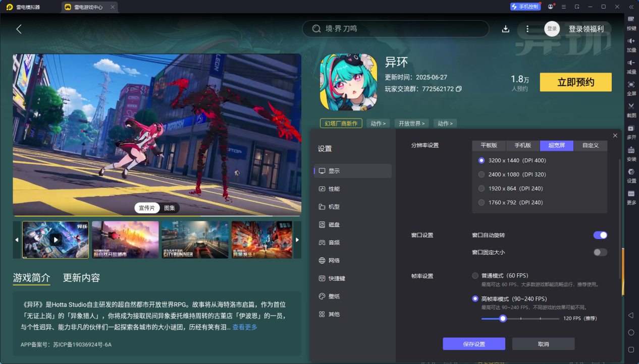The image size is (639, 364).
Task: Open the hamburger menu in title bar
Action: pyautogui.click(x=563, y=7)
